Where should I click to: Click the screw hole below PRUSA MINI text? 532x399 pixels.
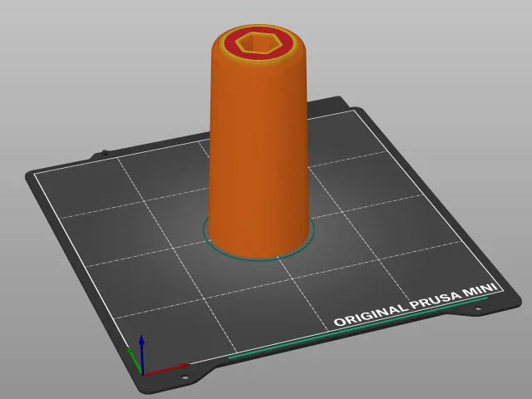pyautogui.click(x=478, y=308)
